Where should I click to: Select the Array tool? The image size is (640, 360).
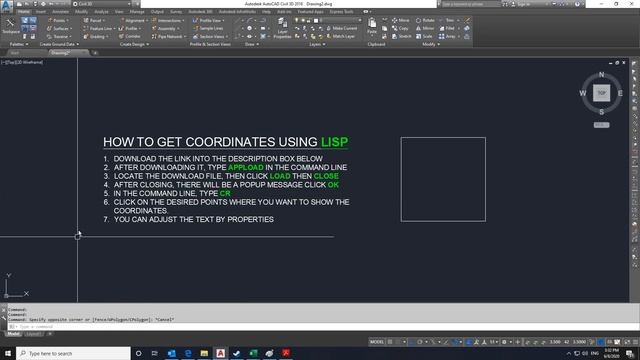pos(448,36)
